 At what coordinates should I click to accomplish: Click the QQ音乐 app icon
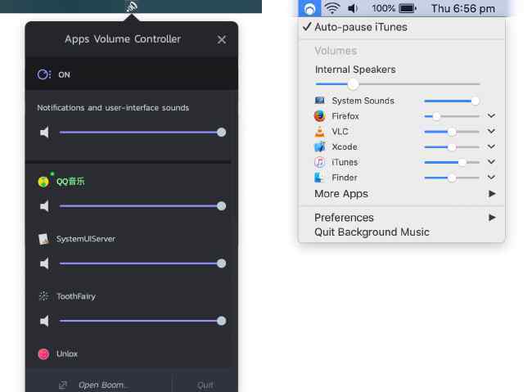[43, 182]
